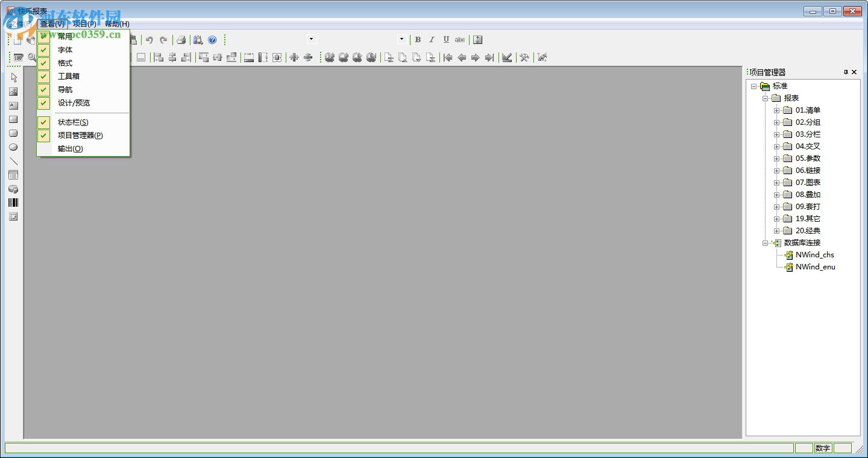Select NWind_enu database connection
The height and width of the screenshot is (458, 868).
(x=815, y=267)
